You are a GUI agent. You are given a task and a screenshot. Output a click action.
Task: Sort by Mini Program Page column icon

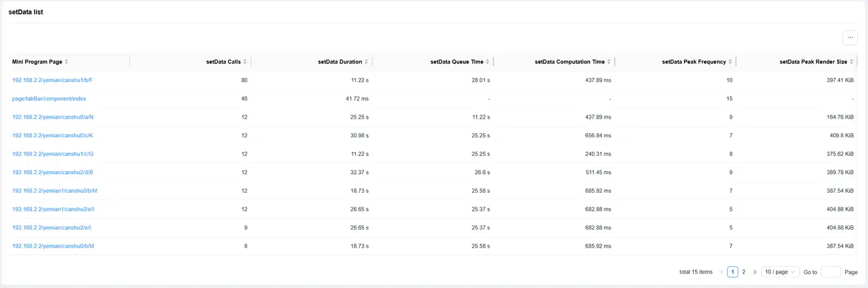[x=66, y=62]
